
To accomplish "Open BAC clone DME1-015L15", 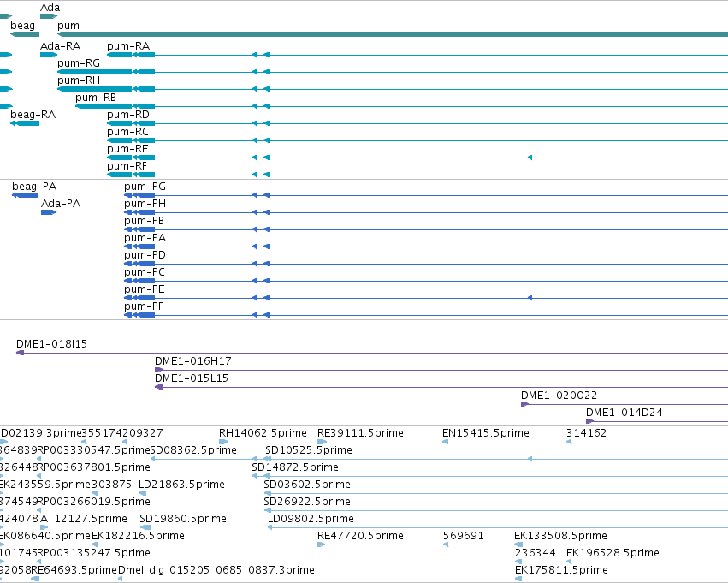I will click(x=192, y=378).
